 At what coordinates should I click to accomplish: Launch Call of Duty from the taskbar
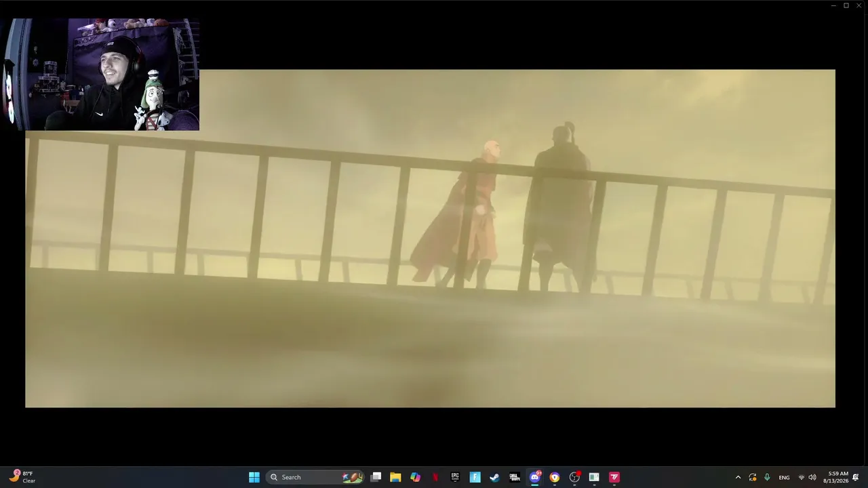[515, 477]
